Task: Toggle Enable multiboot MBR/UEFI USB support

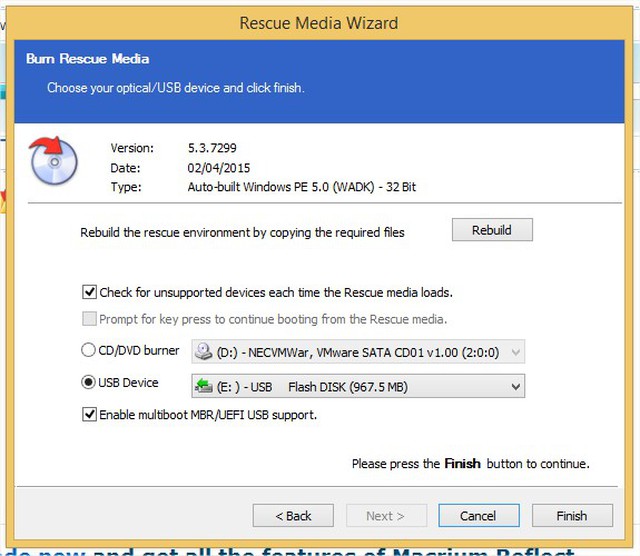Action: tap(89, 414)
